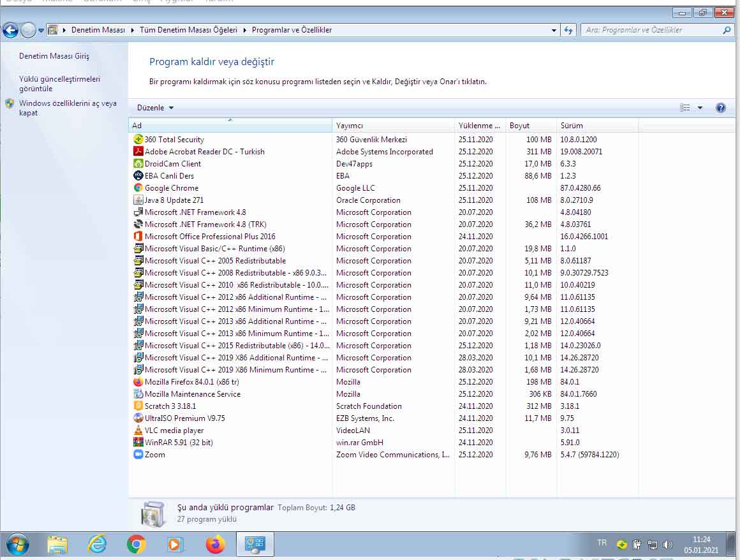Sort by the Boyut column header

click(x=531, y=126)
